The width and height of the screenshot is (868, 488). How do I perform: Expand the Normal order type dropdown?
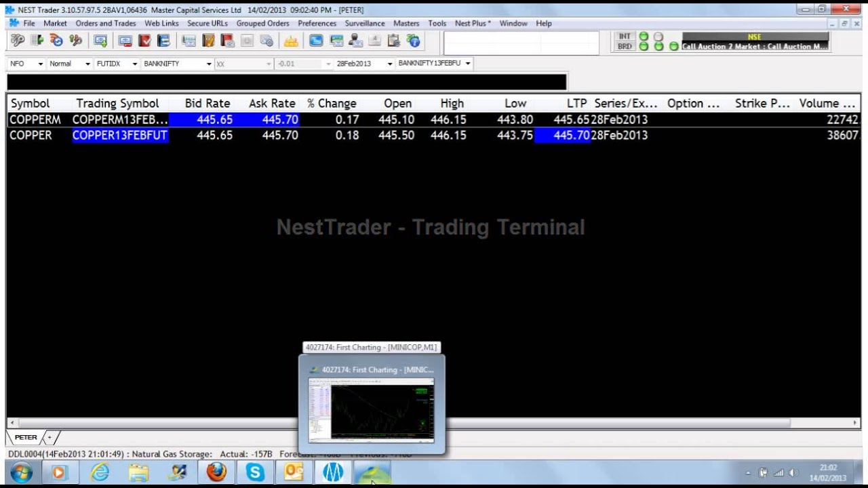click(x=88, y=64)
